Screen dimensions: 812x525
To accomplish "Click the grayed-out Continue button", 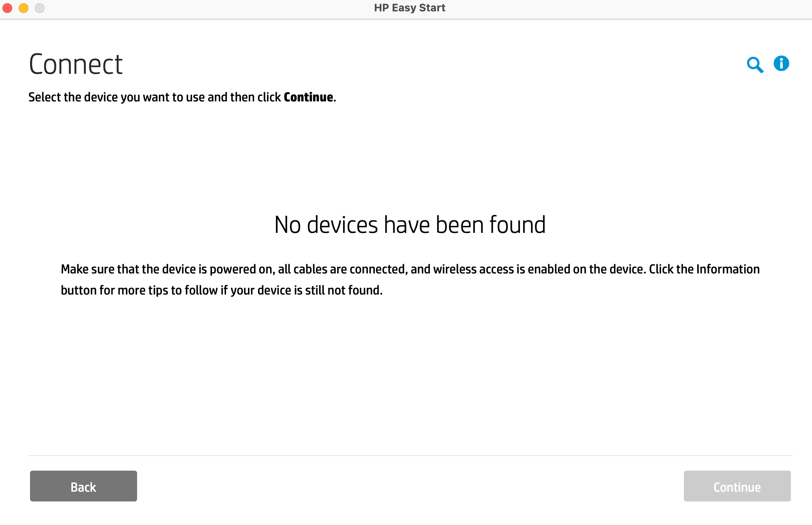I will point(737,486).
